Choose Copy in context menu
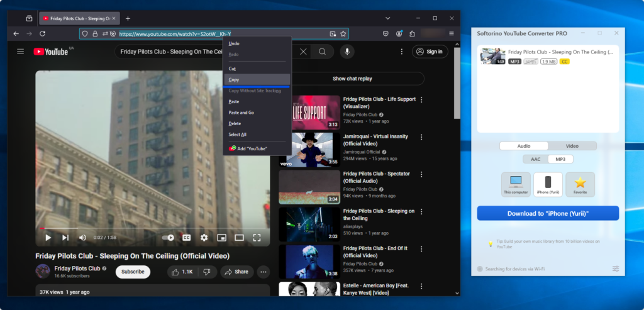Screen dimensions: 644x310 click(x=257, y=80)
